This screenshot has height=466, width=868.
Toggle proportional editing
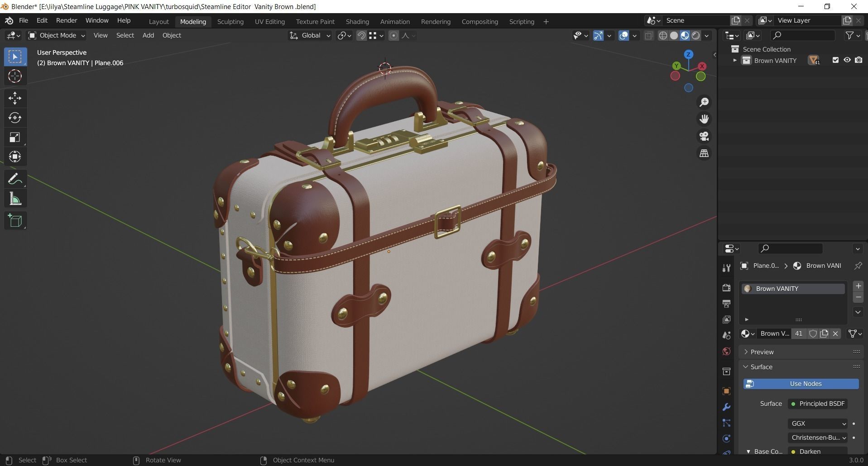(x=393, y=36)
